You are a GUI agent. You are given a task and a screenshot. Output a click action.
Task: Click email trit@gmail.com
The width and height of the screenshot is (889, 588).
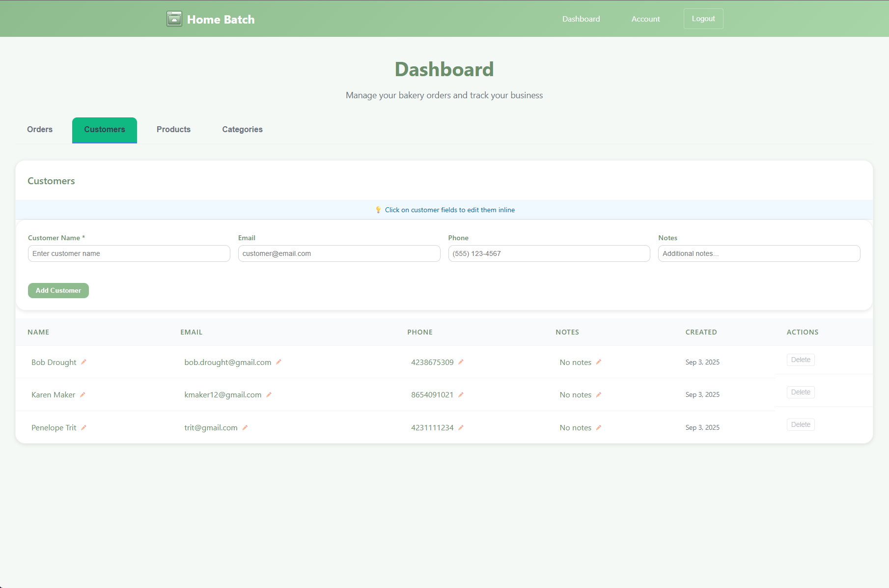pos(211,427)
